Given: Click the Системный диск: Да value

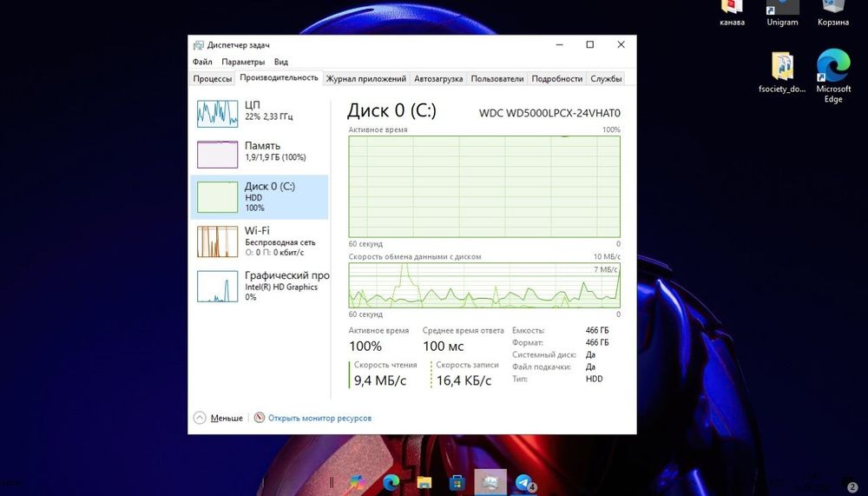Looking at the screenshot, I should (x=590, y=354).
